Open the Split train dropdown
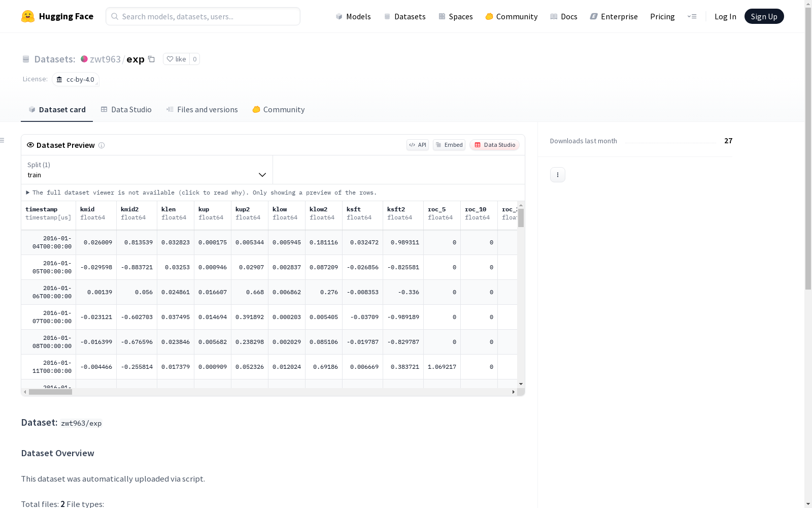812x508 pixels. 147,170
